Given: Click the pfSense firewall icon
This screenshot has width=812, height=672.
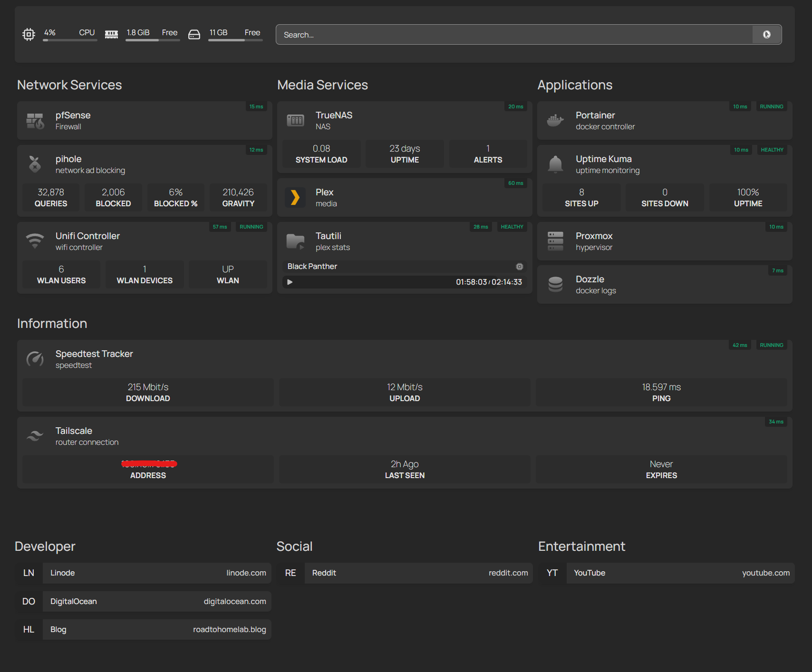Looking at the screenshot, I should 35,121.
